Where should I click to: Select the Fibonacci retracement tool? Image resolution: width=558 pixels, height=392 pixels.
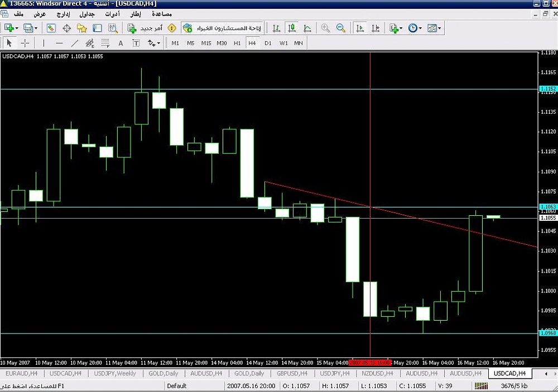[x=105, y=43]
